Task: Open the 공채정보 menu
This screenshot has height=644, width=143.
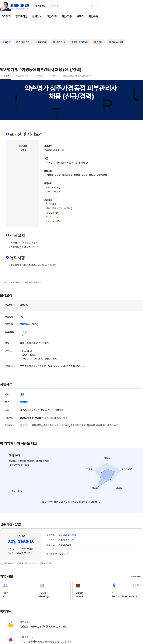Action: (37, 16)
